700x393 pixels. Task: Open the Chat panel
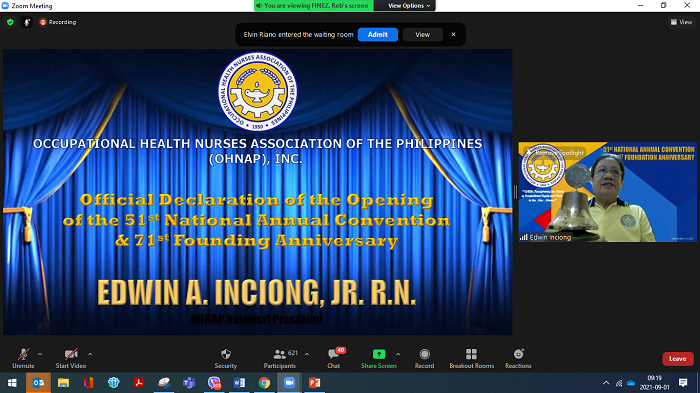(333, 359)
